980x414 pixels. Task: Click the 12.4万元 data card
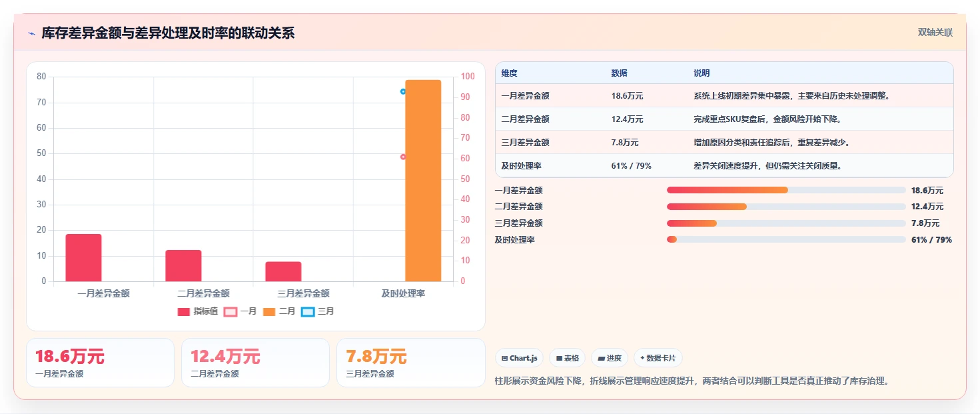click(x=255, y=363)
